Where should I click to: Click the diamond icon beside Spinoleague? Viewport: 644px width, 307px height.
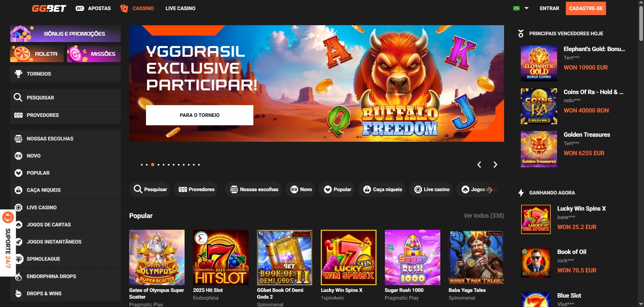coord(19,259)
